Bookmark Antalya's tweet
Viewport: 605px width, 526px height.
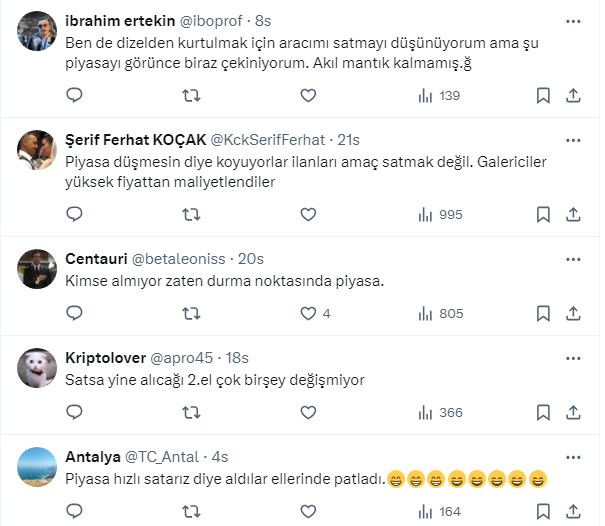pyautogui.click(x=543, y=511)
